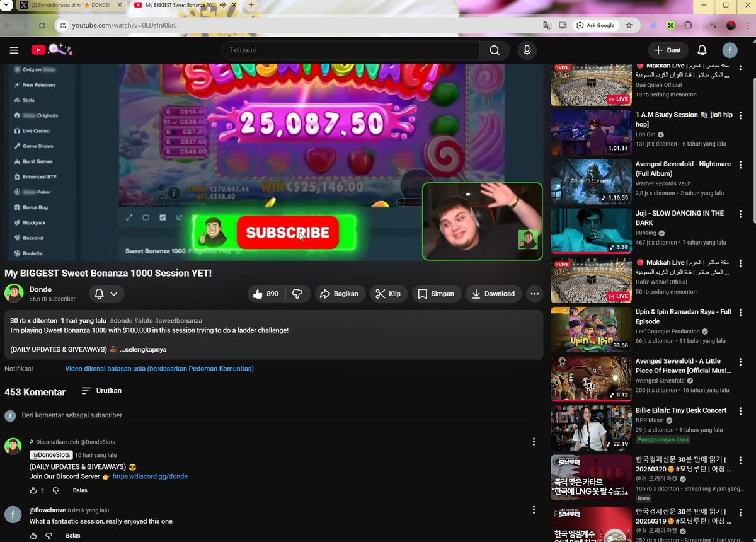Image resolution: width=756 pixels, height=542 pixels.
Task: Open Upin & Ipin Ramadan Raya thumbnail
Action: [591, 330]
